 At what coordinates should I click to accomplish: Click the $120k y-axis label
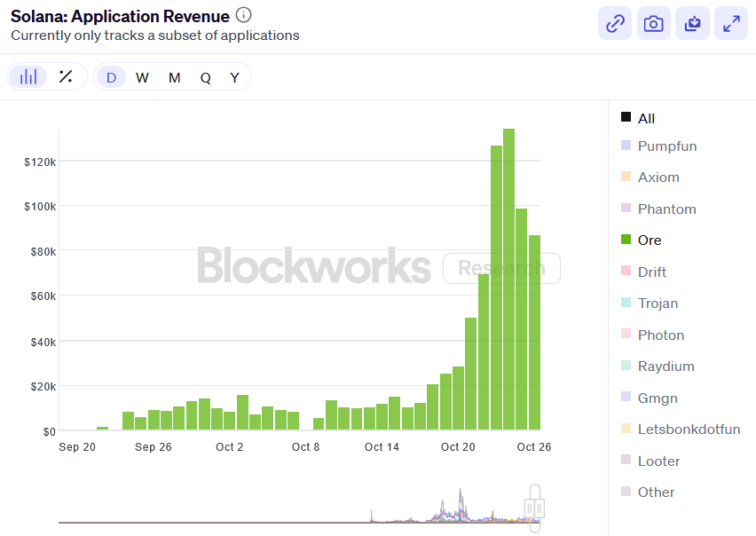coord(40,162)
